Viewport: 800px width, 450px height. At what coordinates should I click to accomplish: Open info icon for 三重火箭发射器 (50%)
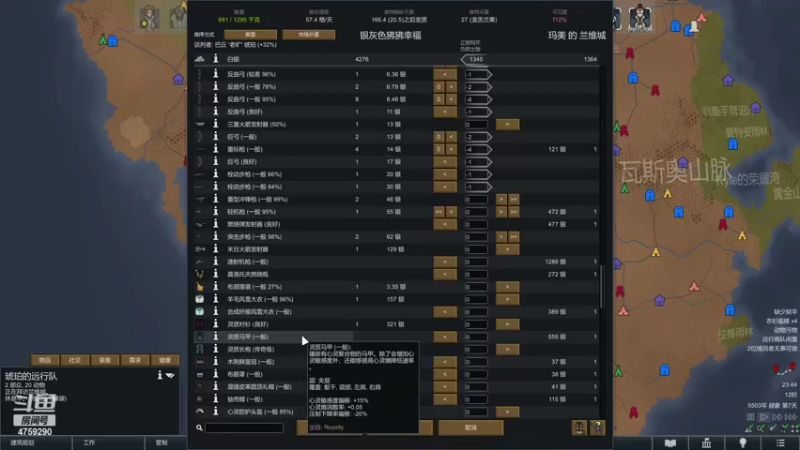point(215,124)
